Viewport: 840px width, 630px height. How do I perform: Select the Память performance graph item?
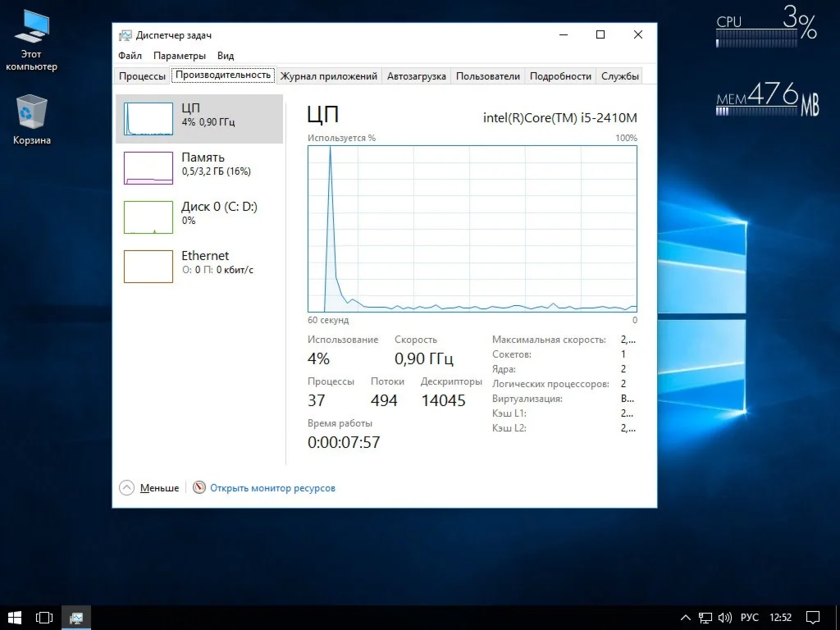click(199, 168)
